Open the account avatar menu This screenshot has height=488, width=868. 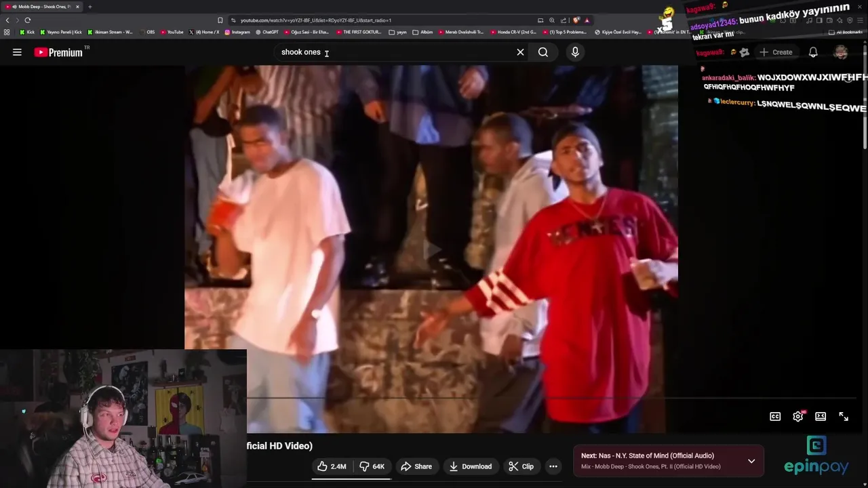click(841, 52)
